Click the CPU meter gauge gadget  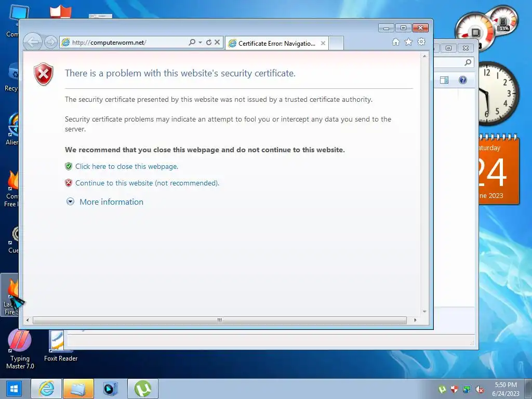click(475, 31)
